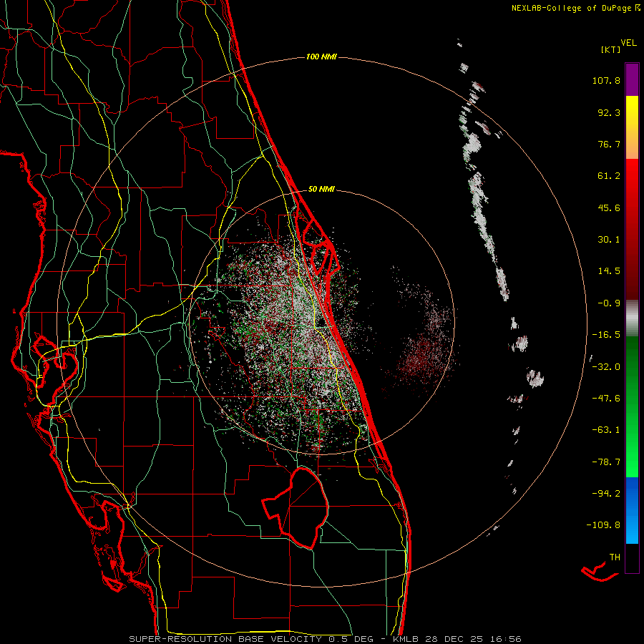The image size is (644, 644).
Task: Click the 50 NMI range ring label
Action: coord(321,190)
